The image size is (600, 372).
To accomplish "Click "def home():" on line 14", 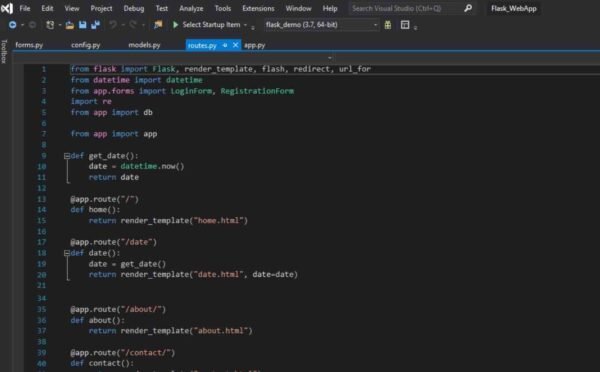I will 95,210.
